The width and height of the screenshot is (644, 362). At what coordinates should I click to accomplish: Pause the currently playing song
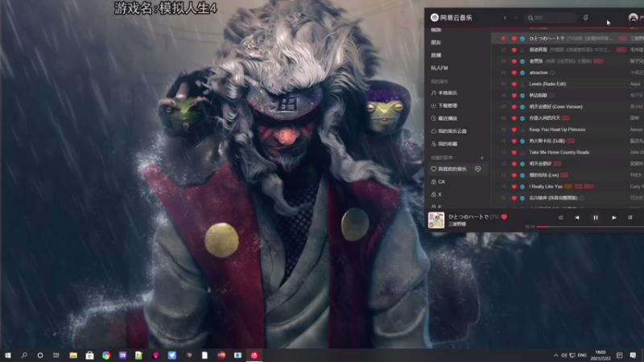coord(596,217)
